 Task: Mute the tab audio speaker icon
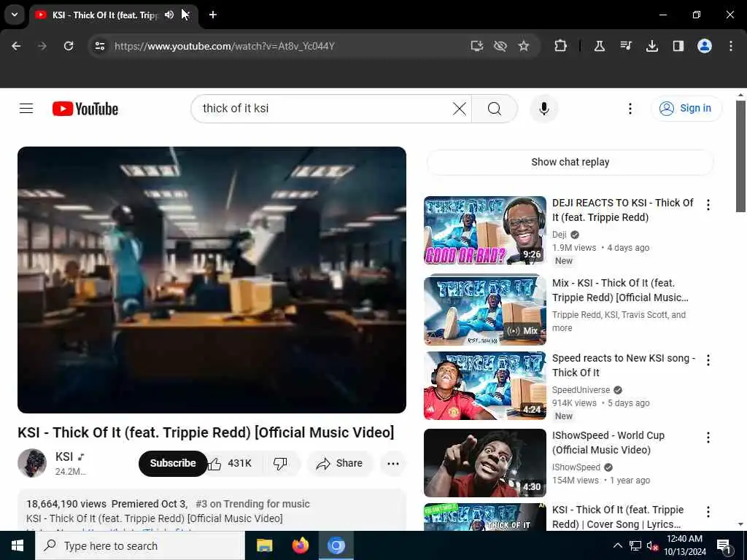[169, 15]
